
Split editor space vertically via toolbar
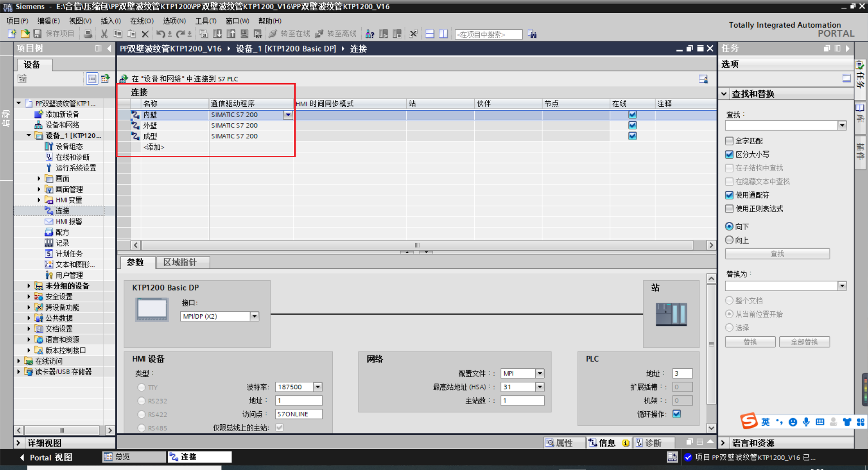click(443, 34)
